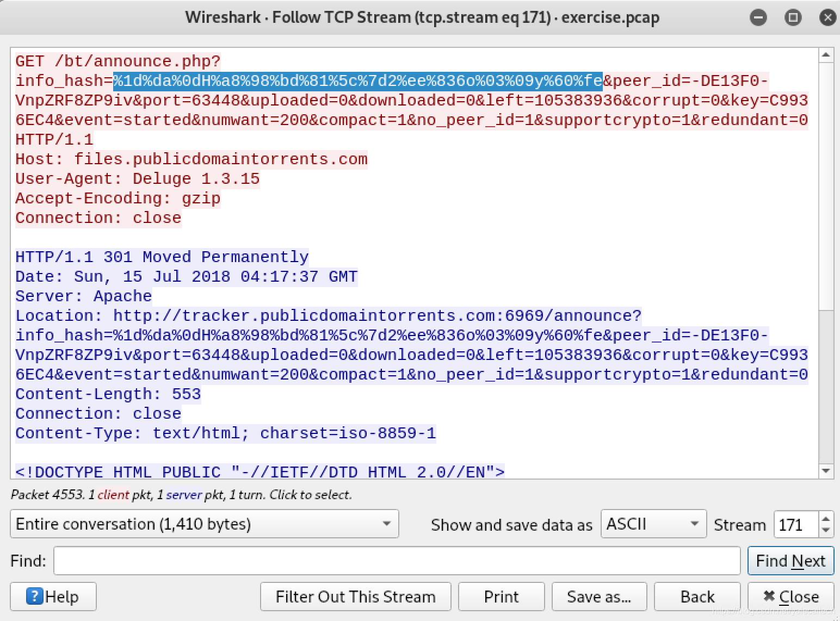
Task: Click the 'Content-Length: 553' line
Action: [108, 394]
